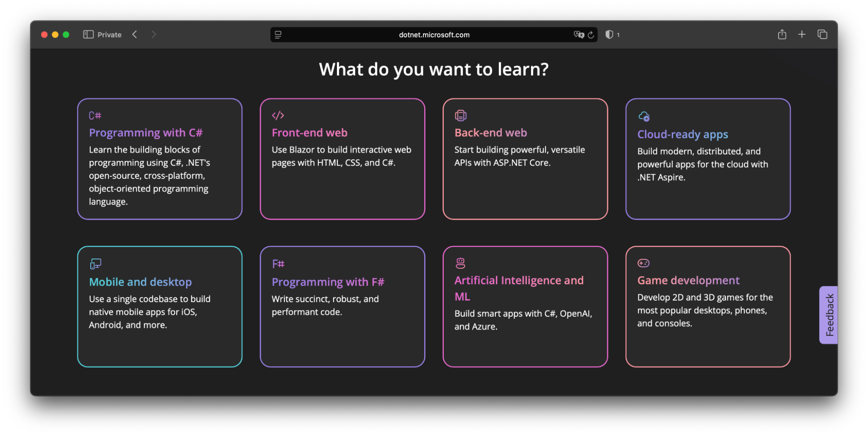Image resolution: width=868 pixels, height=436 pixels.
Task: Reload the page using refresh icon
Action: pyautogui.click(x=591, y=35)
